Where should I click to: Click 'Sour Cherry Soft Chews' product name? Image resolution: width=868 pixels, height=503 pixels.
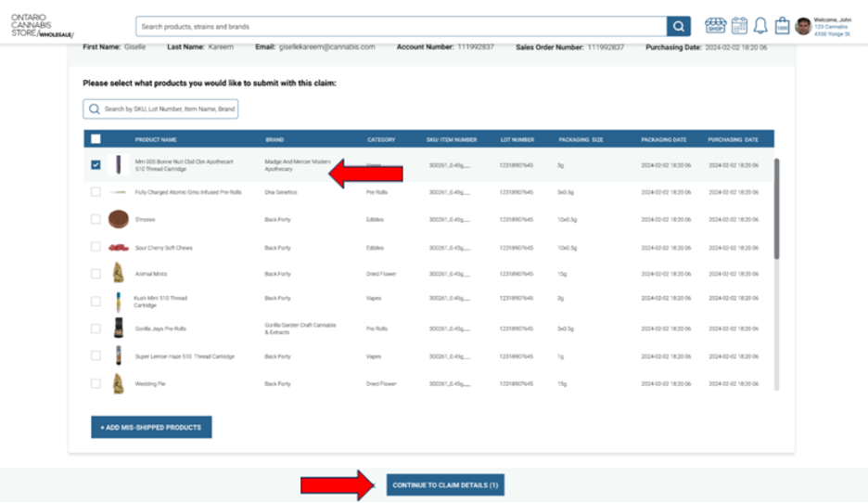click(x=164, y=248)
